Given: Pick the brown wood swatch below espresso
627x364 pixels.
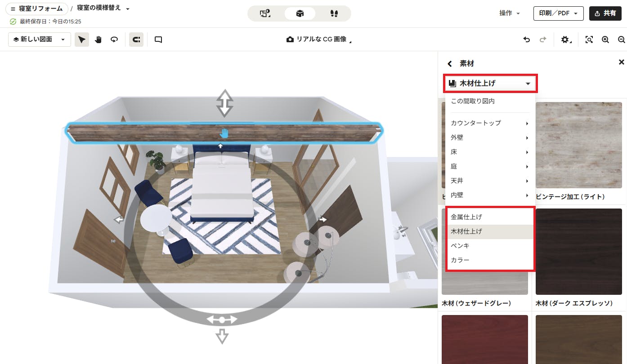Looking at the screenshot, I should click(x=578, y=339).
